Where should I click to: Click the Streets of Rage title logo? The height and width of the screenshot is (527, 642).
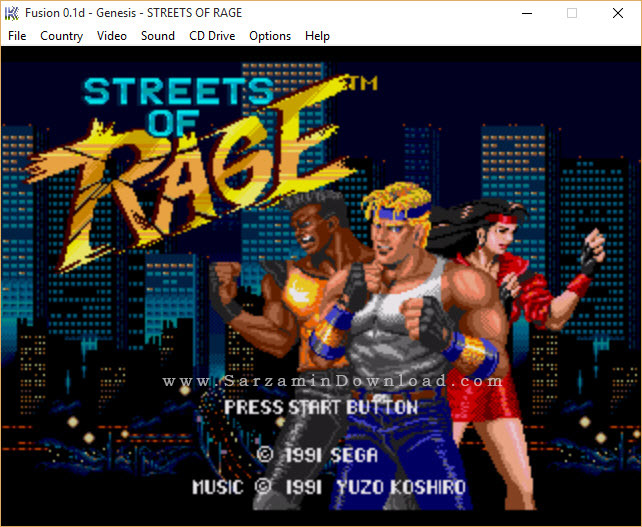pyautogui.click(x=201, y=172)
